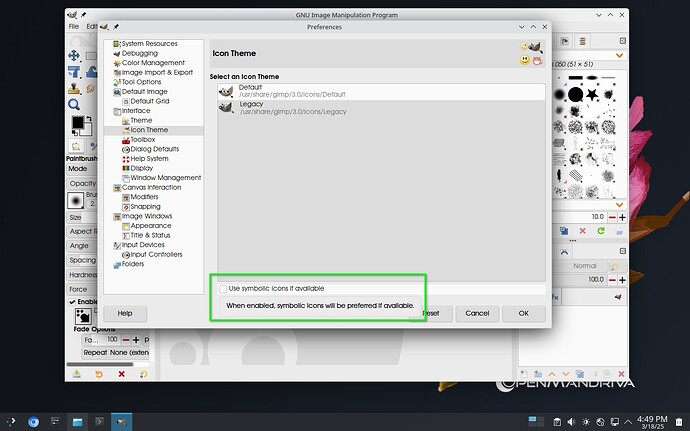Open File menu in GIMP window
This screenshot has height=431, width=690.
point(74,26)
